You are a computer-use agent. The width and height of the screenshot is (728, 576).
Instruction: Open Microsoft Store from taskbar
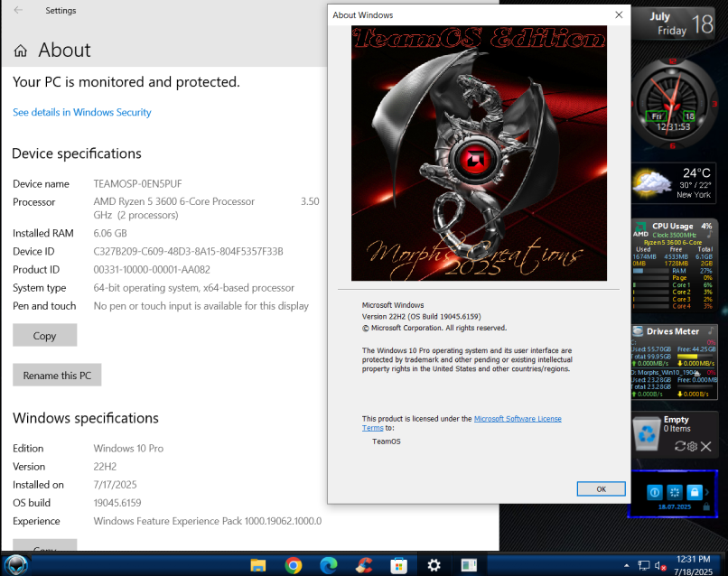click(x=399, y=565)
